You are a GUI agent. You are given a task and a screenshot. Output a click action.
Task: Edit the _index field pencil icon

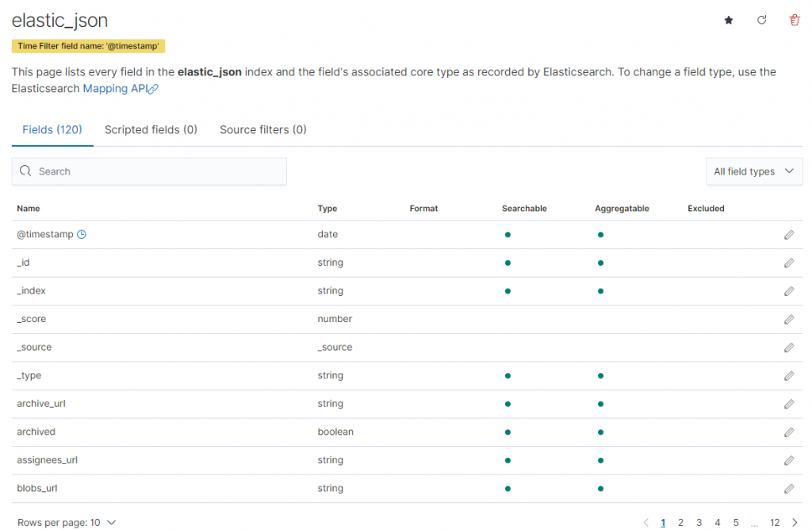click(x=789, y=291)
